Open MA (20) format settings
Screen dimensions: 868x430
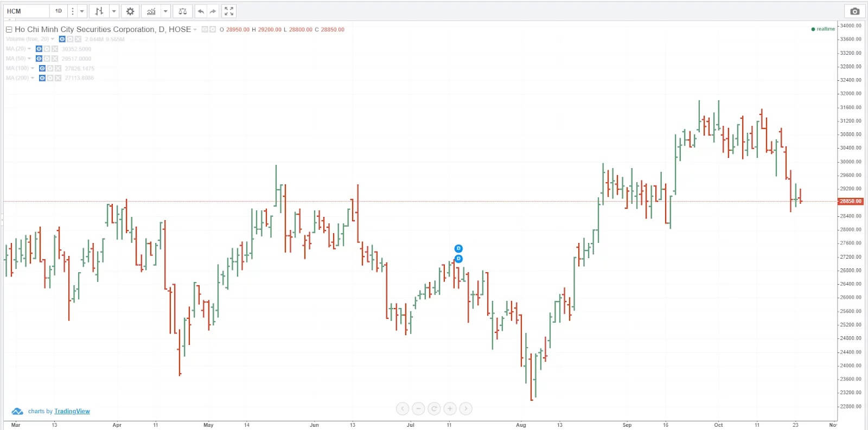(47, 49)
